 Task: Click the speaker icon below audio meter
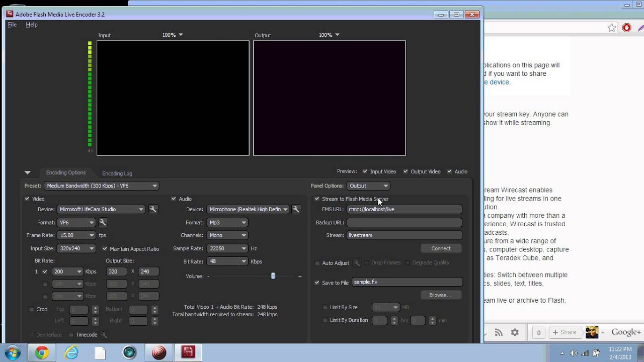(x=90, y=151)
